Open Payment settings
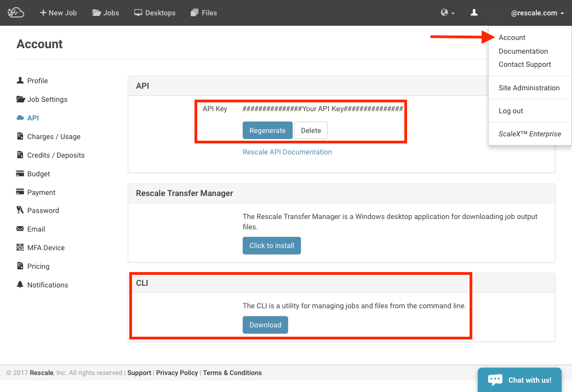This screenshot has width=572, height=392. point(41,192)
